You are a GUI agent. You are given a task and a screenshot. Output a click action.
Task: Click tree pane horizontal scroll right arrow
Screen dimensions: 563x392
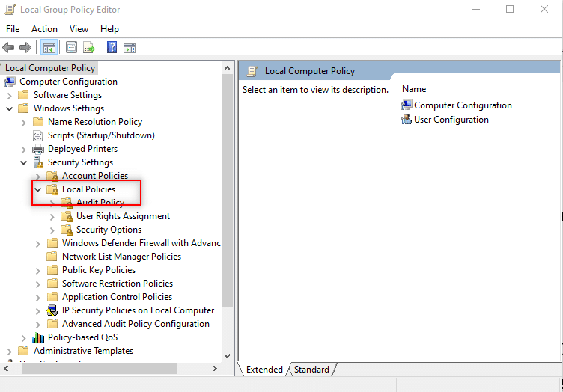215,369
